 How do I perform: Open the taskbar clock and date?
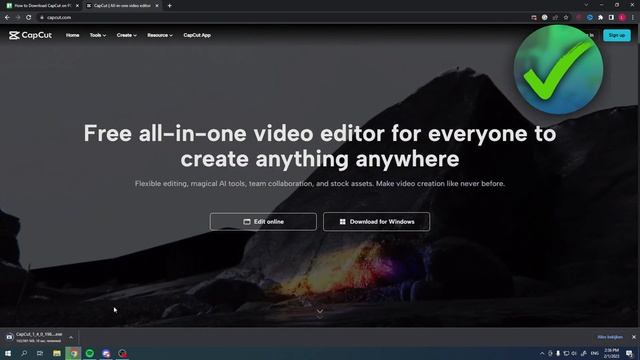pyautogui.click(x=611, y=353)
